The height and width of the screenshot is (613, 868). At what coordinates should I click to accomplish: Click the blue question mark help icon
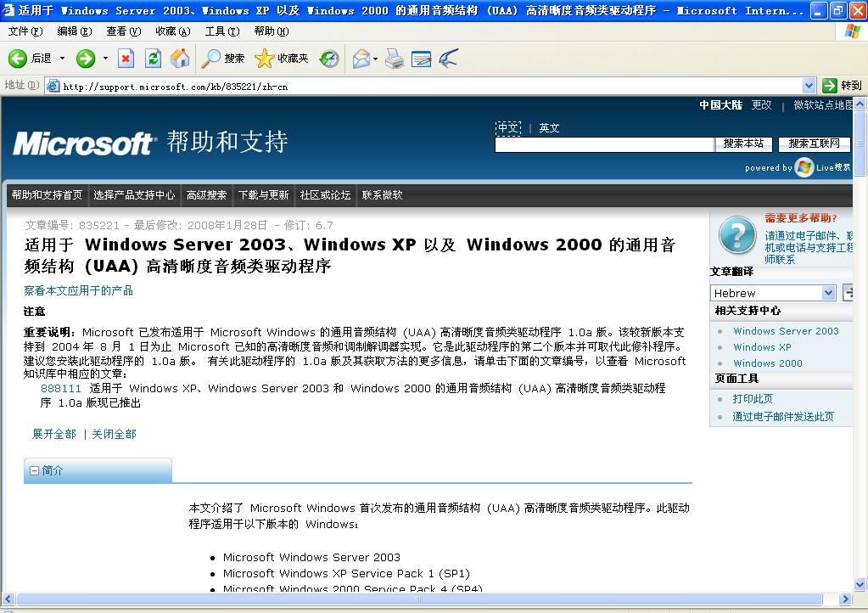pos(737,235)
